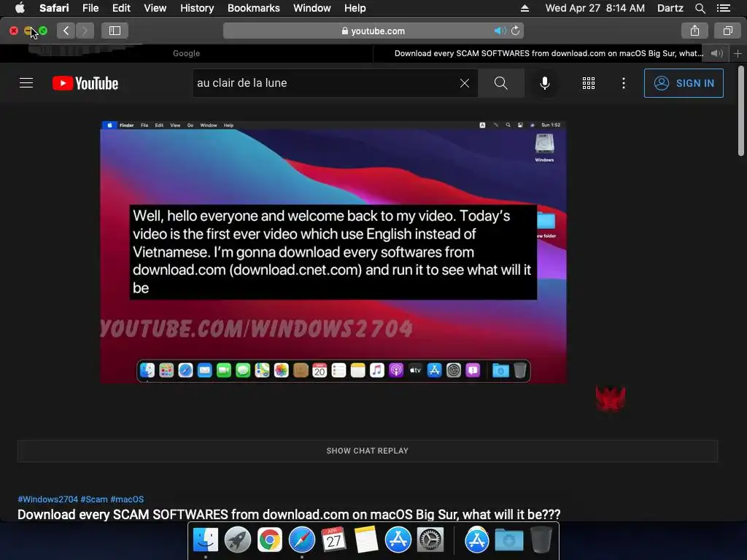Open the Window menu
The width and height of the screenshot is (747, 560).
(311, 8)
